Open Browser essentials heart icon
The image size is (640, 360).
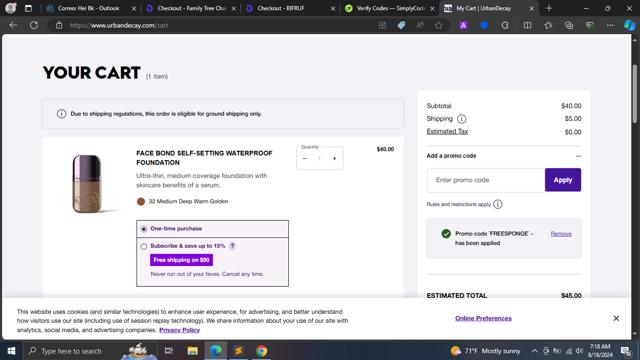point(589,25)
